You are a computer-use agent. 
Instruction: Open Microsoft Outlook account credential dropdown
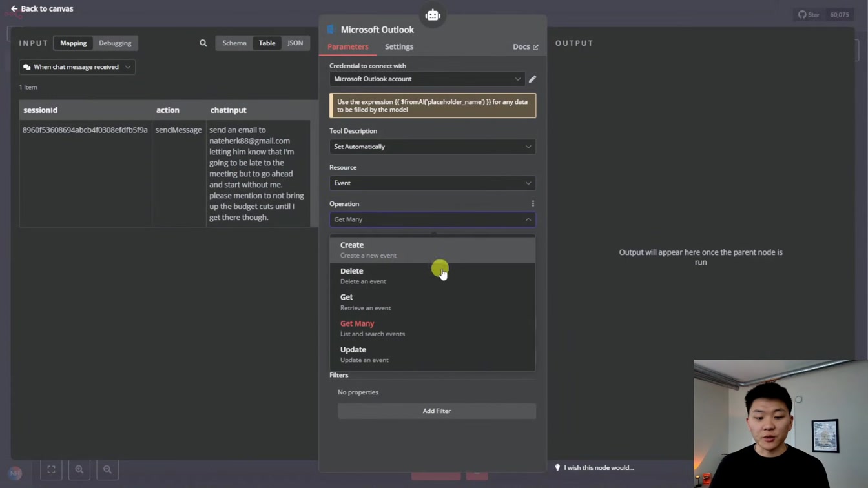click(x=427, y=79)
